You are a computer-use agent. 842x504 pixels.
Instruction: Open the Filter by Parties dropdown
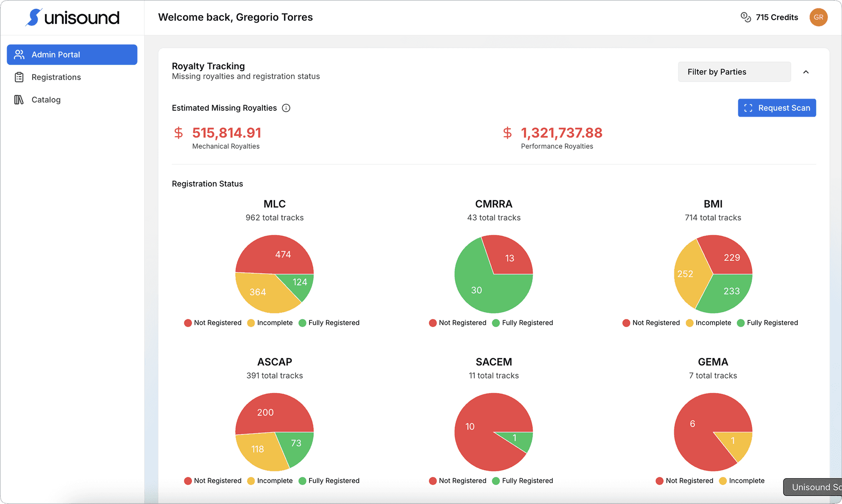point(734,72)
